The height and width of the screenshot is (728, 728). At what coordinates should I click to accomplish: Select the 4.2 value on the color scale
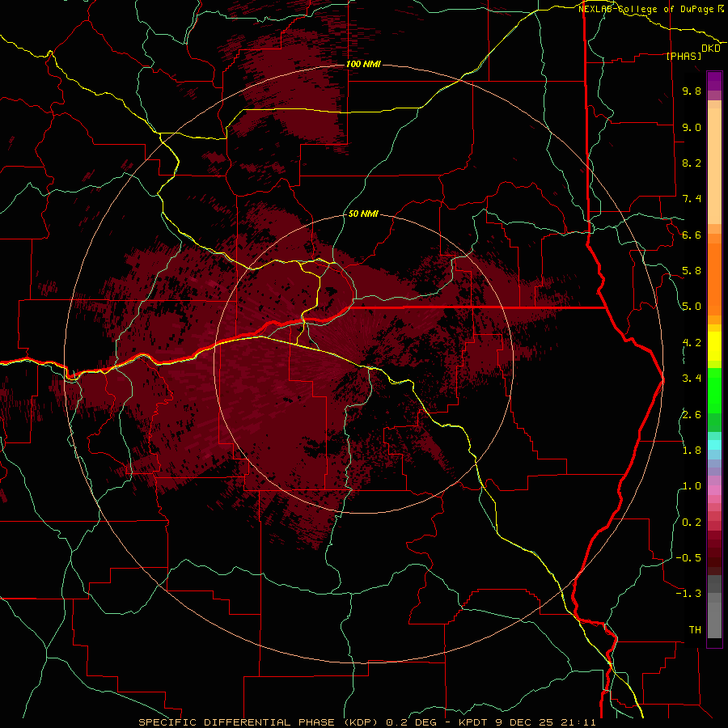point(692,343)
